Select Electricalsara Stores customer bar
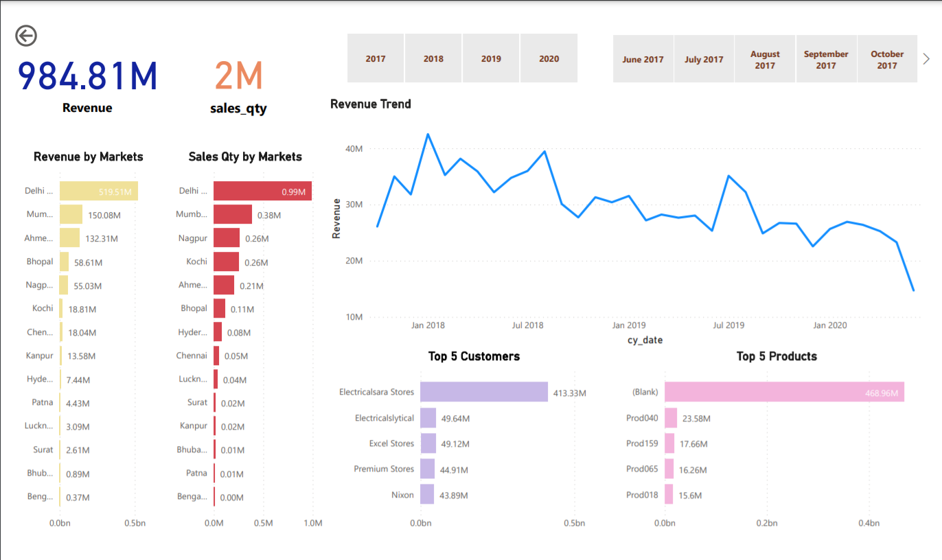This screenshot has height=560, width=942. point(484,392)
